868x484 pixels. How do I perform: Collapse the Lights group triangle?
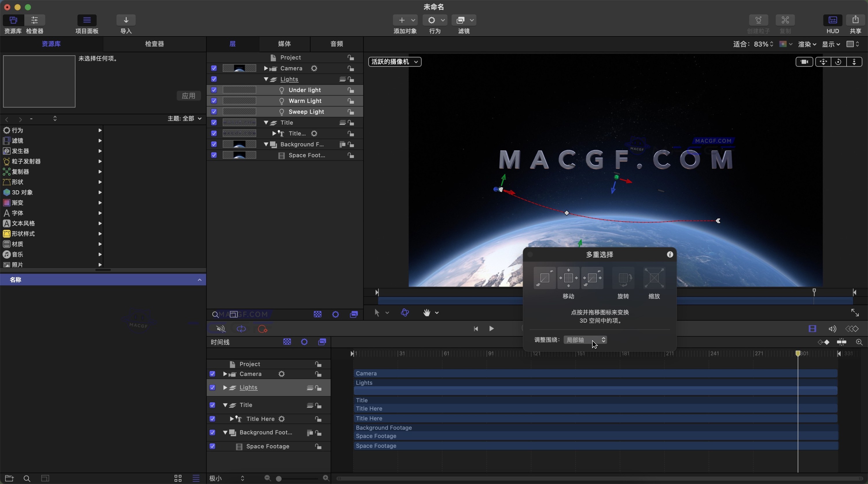click(266, 79)
